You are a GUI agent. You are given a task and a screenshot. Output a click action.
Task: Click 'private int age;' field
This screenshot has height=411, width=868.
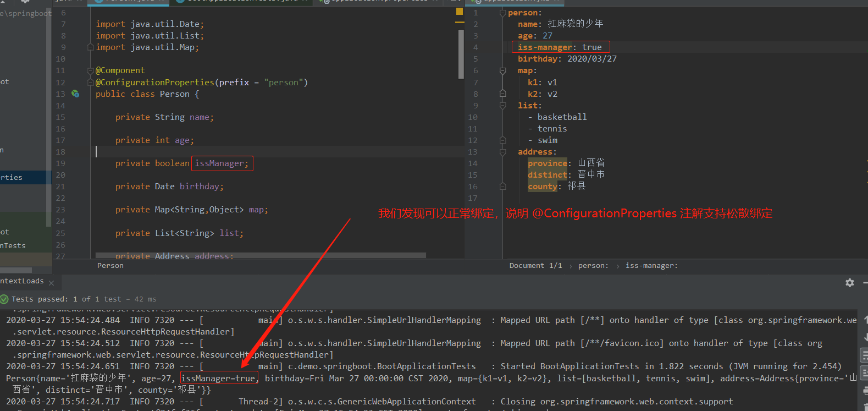pyautogui.click(x=154, y=140)
